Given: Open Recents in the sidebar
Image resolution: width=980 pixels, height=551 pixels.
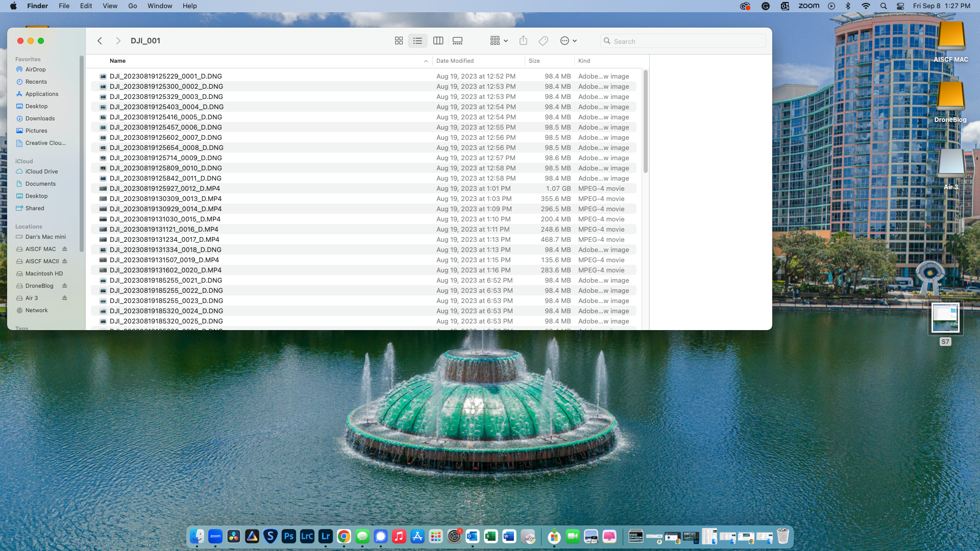Looking at the screenshot, I should [36, 82].
